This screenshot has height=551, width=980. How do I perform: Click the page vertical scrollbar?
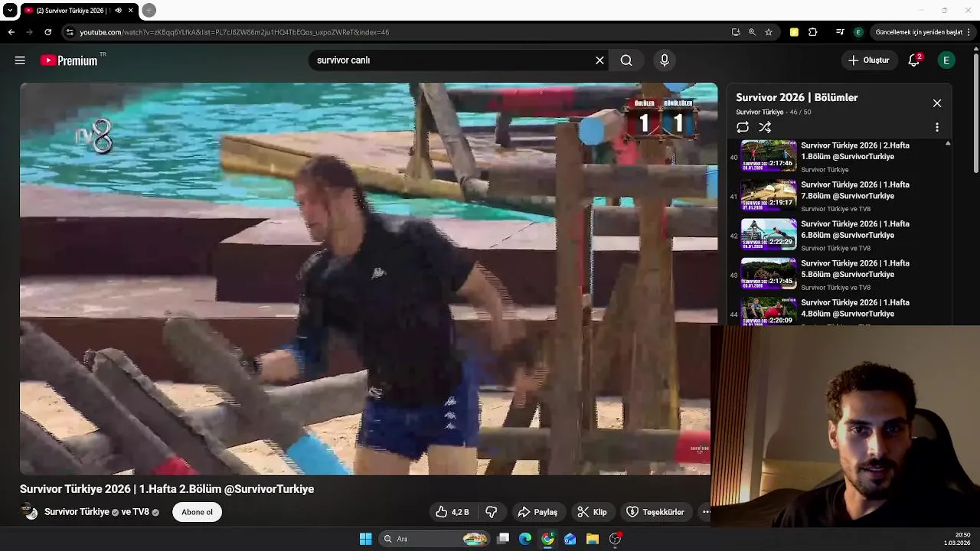point(975,112)
